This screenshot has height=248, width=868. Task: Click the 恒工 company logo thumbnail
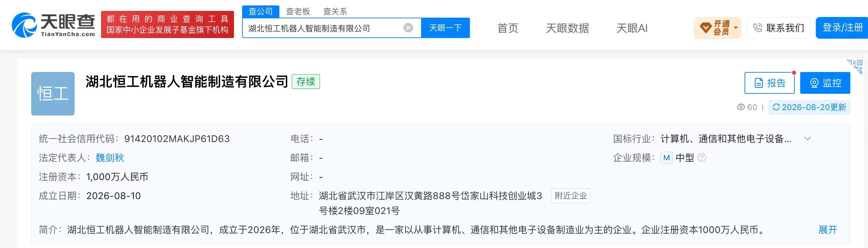[53, 94]
